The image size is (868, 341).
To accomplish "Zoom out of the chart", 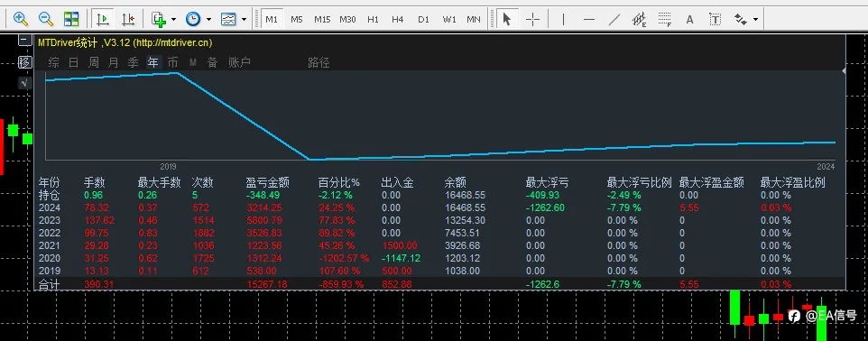I will 46,19.
